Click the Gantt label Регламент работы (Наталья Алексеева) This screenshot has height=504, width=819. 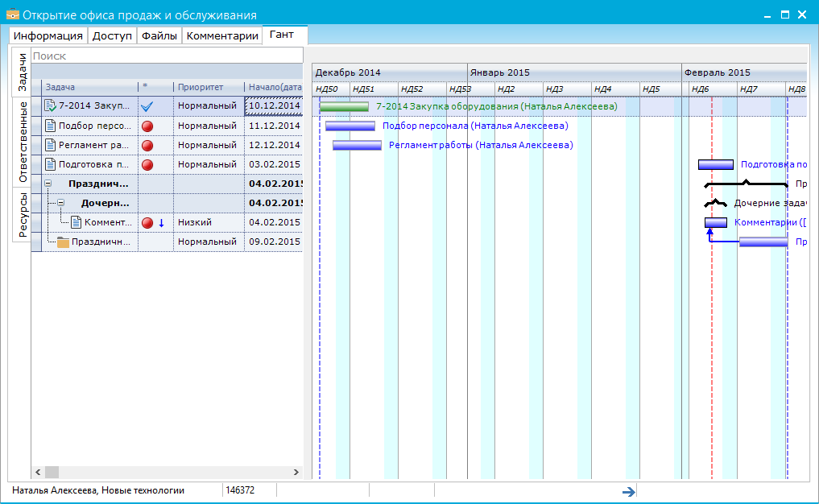tap(481, 145)
